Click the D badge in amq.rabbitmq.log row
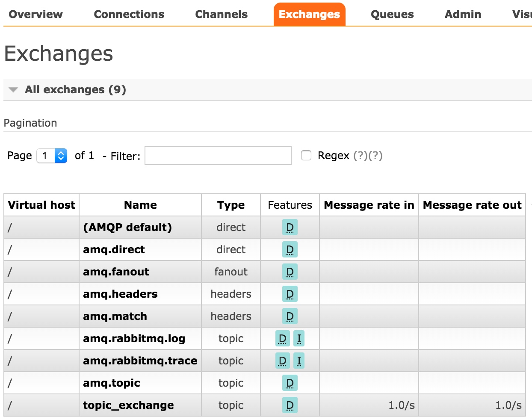 (x=282, y=338)
